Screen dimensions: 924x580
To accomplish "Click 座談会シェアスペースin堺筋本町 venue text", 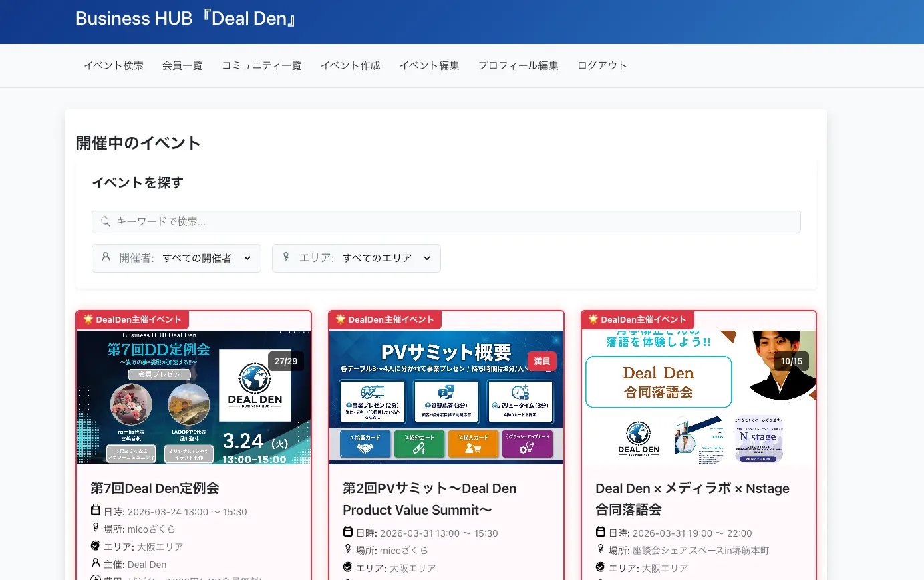I will click(x=701, y=551).
